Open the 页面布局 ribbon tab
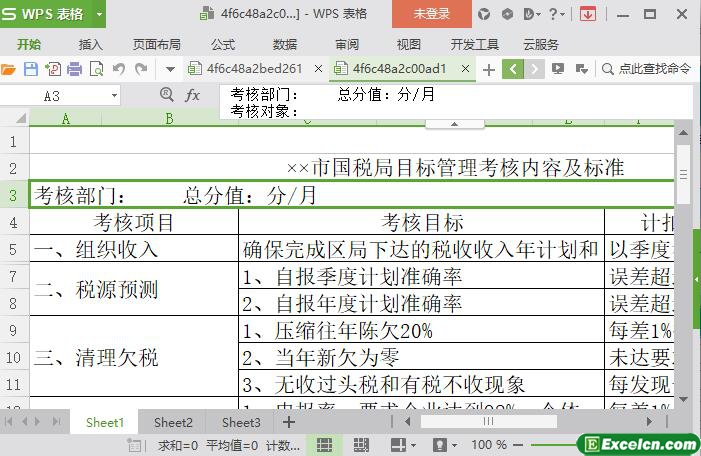 157,44
